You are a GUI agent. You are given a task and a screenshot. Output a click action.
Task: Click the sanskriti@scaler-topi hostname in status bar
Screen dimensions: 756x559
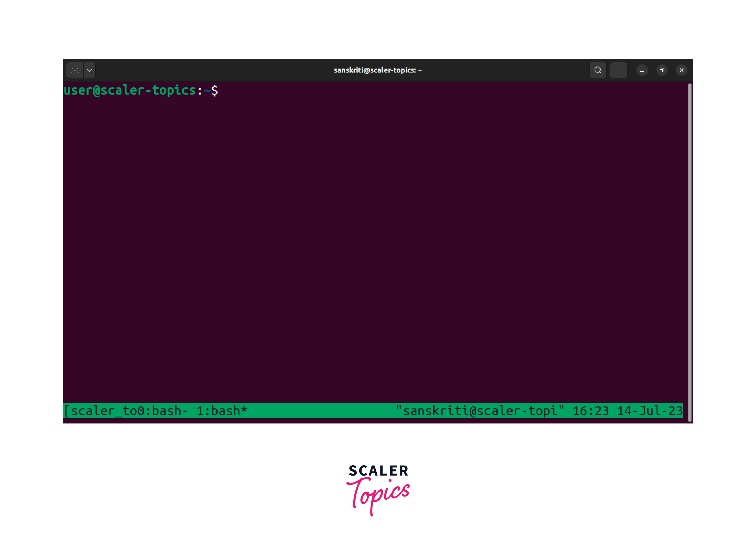click(480, 411)
